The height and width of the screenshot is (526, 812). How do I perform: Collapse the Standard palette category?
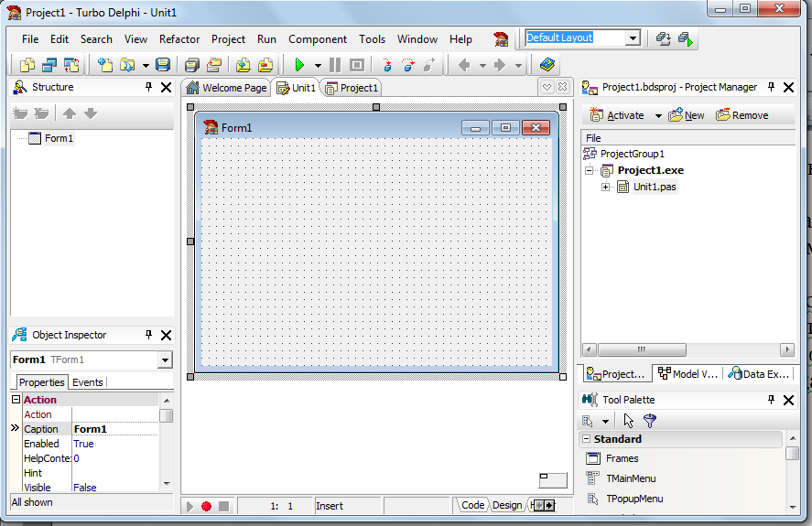click(586, 439)
